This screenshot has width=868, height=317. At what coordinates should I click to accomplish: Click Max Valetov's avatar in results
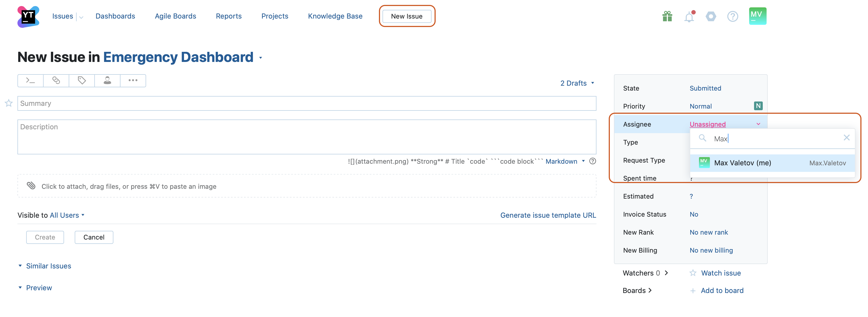704,163
